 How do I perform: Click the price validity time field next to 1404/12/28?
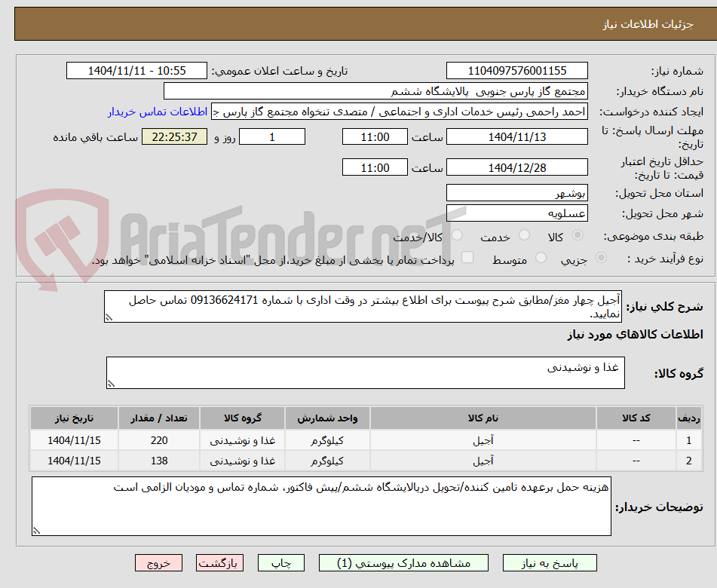click(x=375, y=167)
